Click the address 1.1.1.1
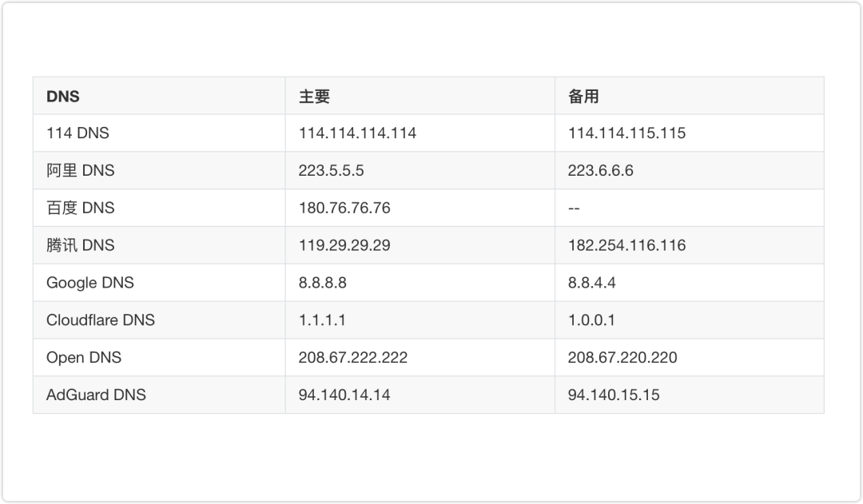 [x=322, y=320]
